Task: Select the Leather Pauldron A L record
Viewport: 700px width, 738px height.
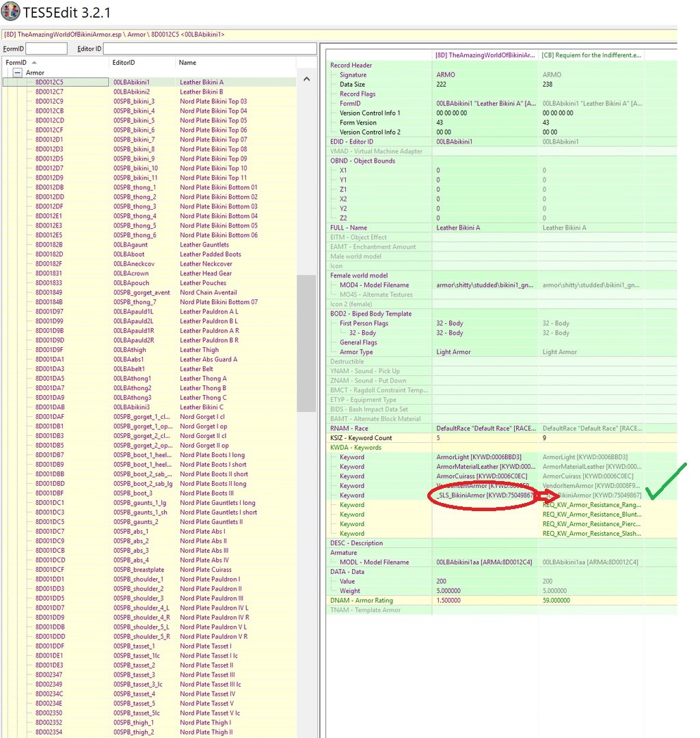Action: [149, 312]
